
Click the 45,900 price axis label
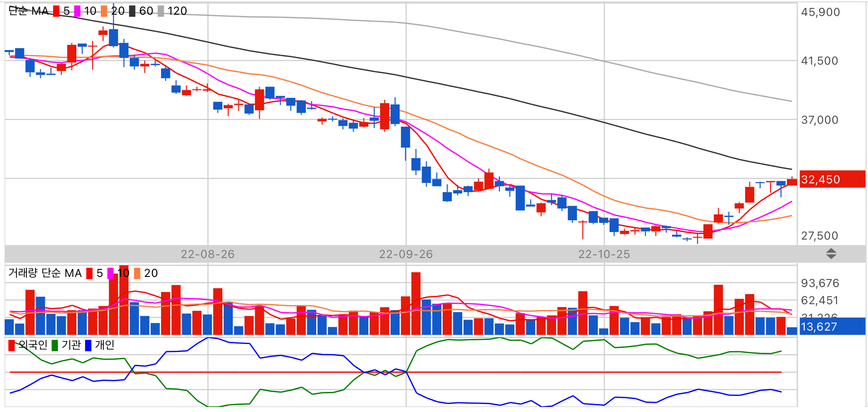820,12
